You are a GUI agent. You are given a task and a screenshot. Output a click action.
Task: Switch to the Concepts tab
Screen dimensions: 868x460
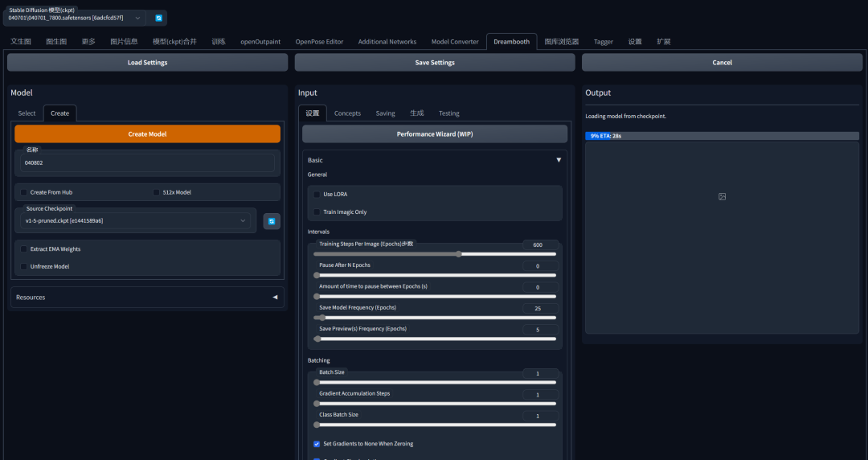pos(347,113)
